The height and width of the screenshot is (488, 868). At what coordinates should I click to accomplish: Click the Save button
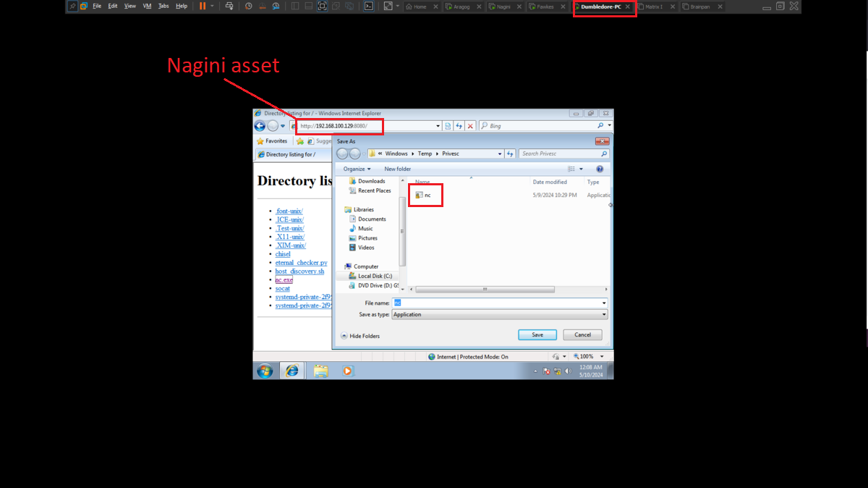[537, 335]
